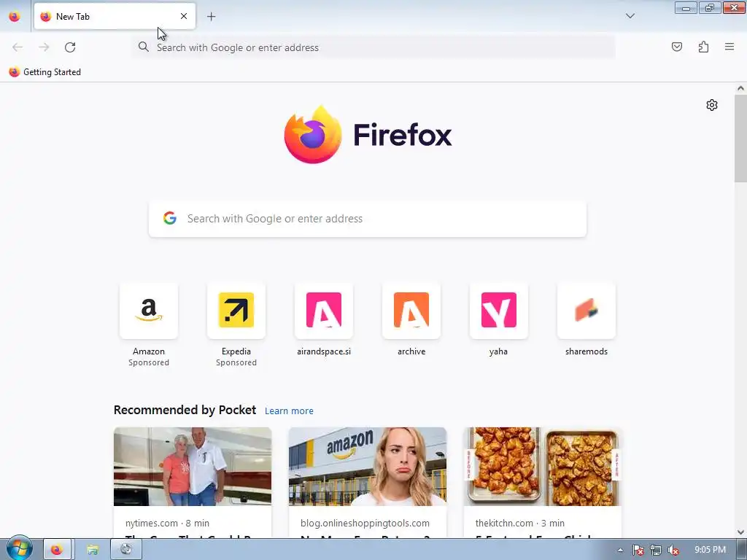Open the thekitchn.com chicken recipe image
The image size is (747, 560).
pyautogui.click(x=543, y=466)
